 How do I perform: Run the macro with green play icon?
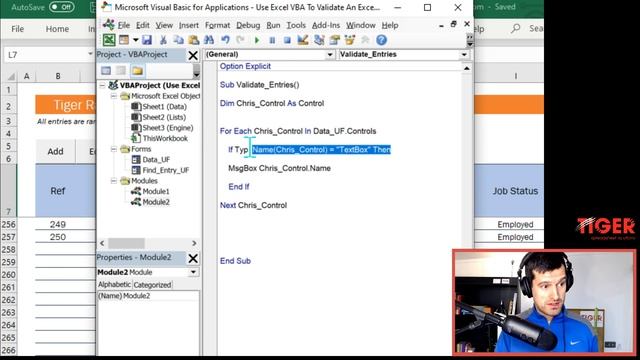point(257,40)
